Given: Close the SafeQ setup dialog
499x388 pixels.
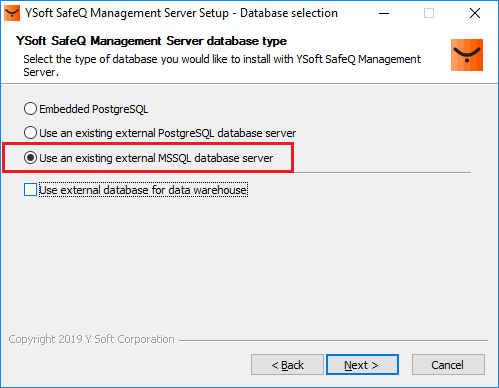Looking at the screenshot, I should (x=475, y=13).
